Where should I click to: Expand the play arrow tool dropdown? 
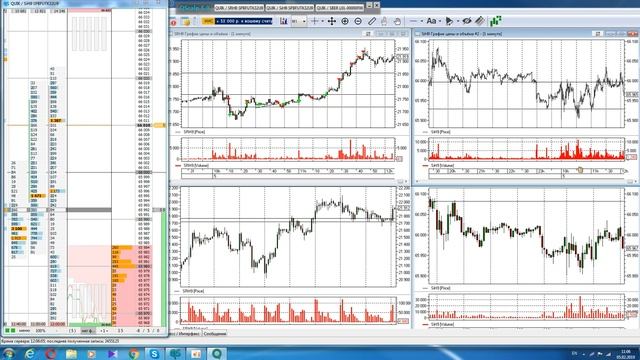click(x=458, y=21)
